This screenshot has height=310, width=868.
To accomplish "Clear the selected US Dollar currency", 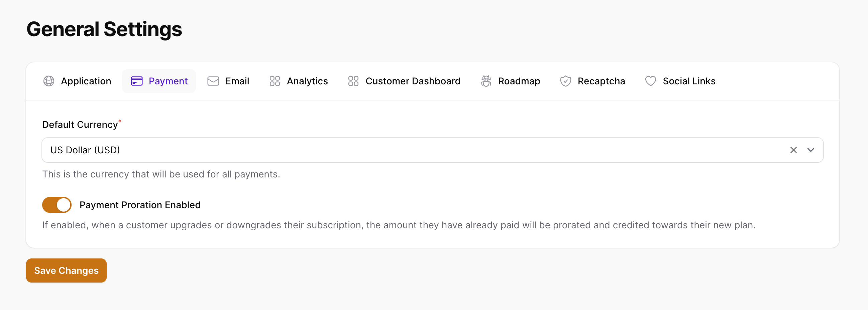I will point(793,150).
